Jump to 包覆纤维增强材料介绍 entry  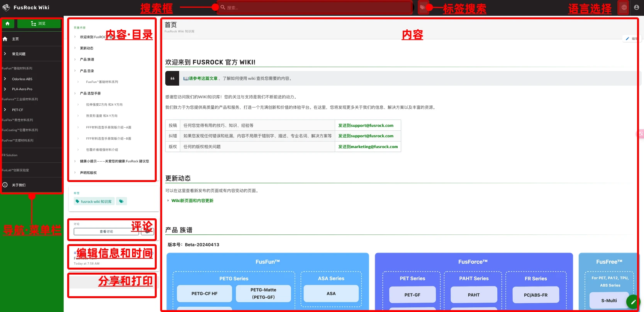(102, 150)
